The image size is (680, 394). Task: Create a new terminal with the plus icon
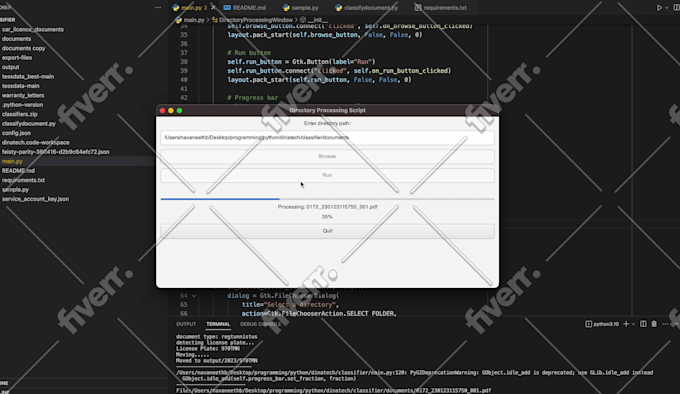coord(626,324)
